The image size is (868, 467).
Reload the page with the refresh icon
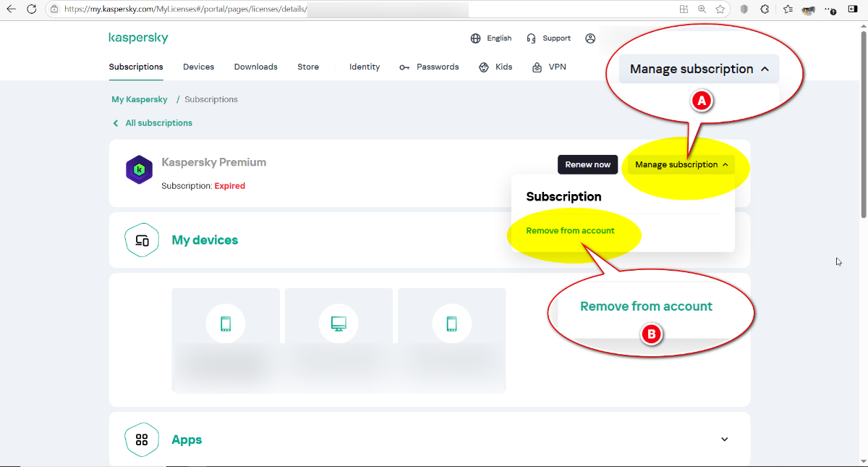pyautogui.click(x=32, y=9)
